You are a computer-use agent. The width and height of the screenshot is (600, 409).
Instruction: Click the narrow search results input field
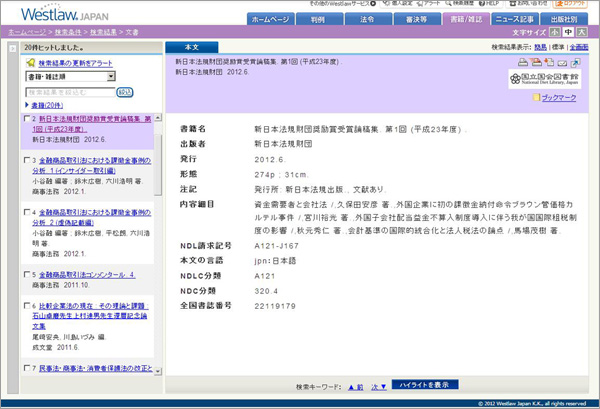click(x=68, y=91)
